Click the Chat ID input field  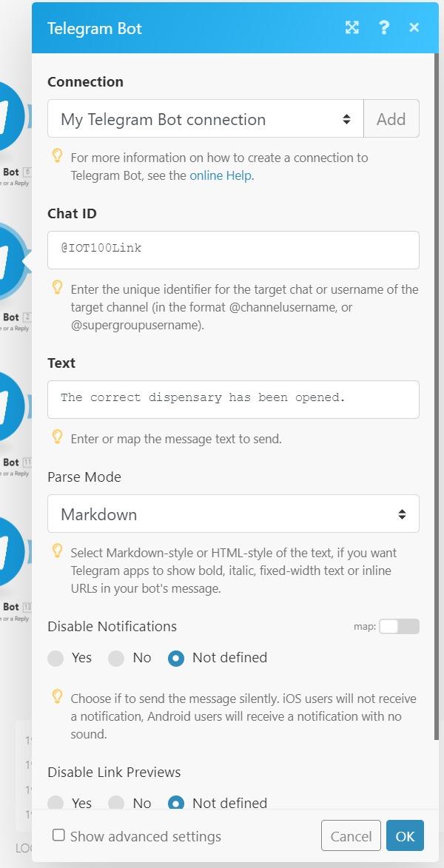pyautogui.click(x=233, y=249)
